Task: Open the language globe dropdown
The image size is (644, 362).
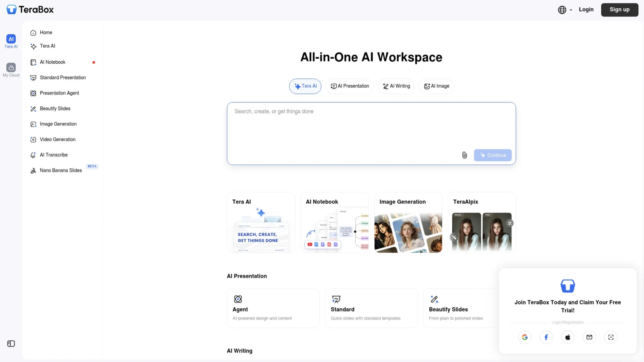Action: click(x=565, y=10)
